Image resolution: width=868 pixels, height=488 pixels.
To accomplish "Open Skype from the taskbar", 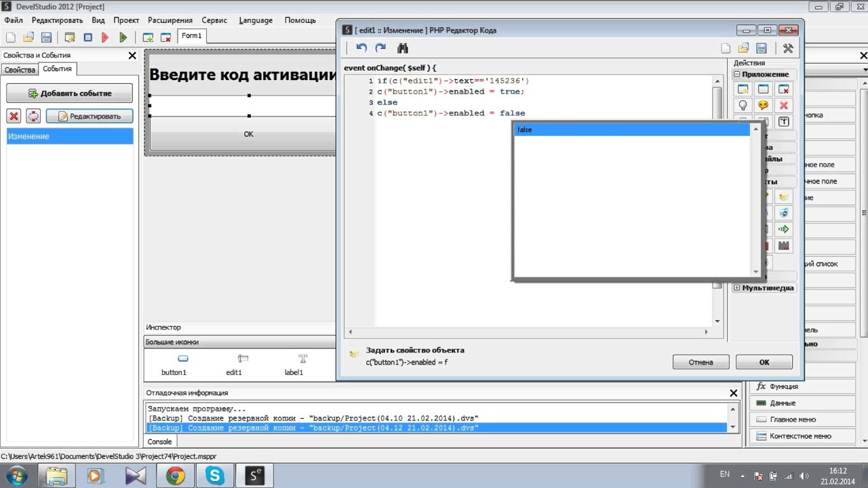I will click(215, 476).
